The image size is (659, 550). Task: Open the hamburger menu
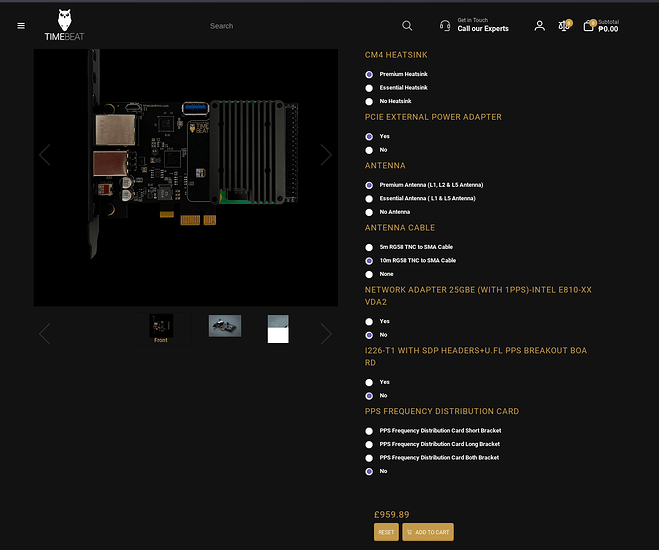click(21, 26)
